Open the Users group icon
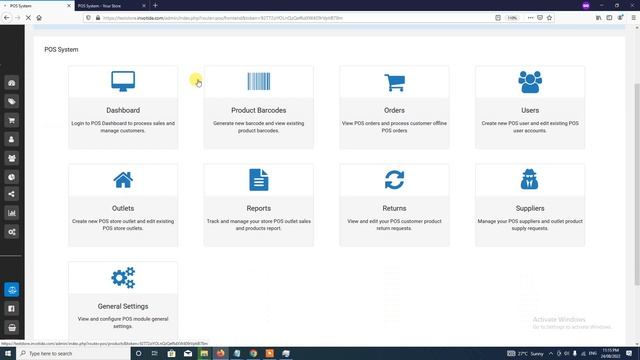 coord(530,82)
